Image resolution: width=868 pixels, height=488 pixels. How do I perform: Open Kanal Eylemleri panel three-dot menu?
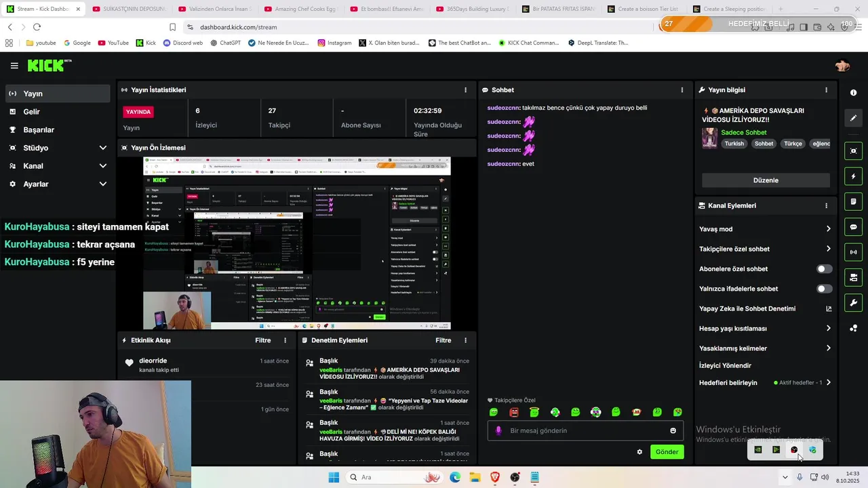click(x=826, y=205)
